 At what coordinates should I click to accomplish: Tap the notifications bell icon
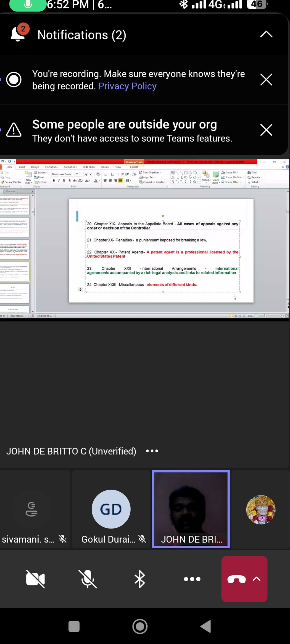point(18,35)
